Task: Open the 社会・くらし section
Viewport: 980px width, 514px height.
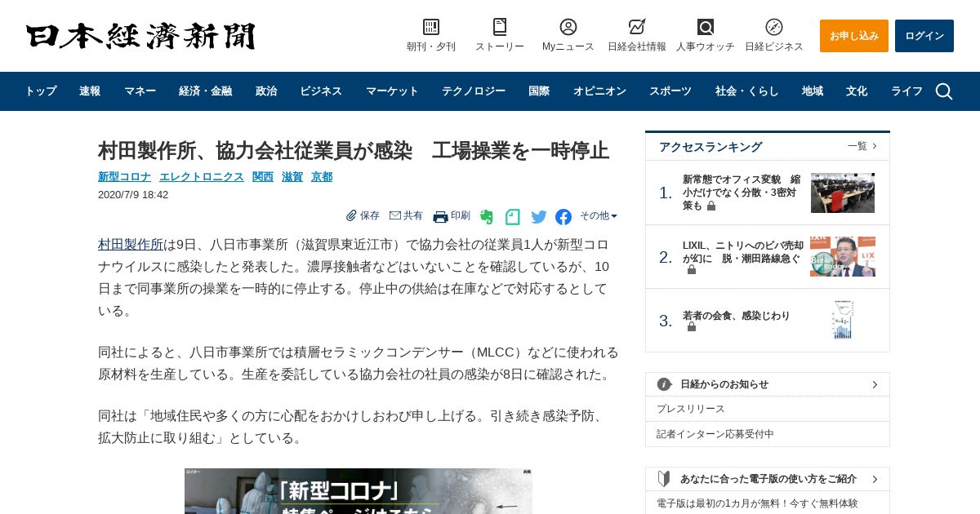Action: coord(747,91)
